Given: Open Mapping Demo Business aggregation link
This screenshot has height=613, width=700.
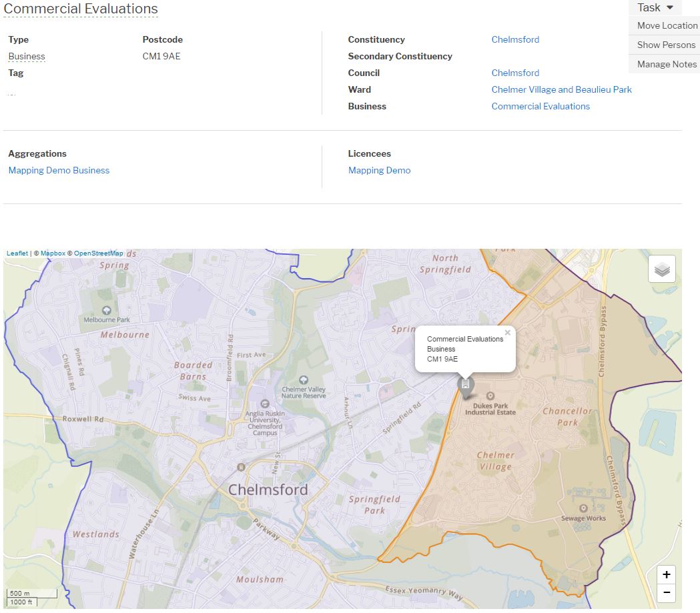Looking at the screenshot, I should (59, 170).
